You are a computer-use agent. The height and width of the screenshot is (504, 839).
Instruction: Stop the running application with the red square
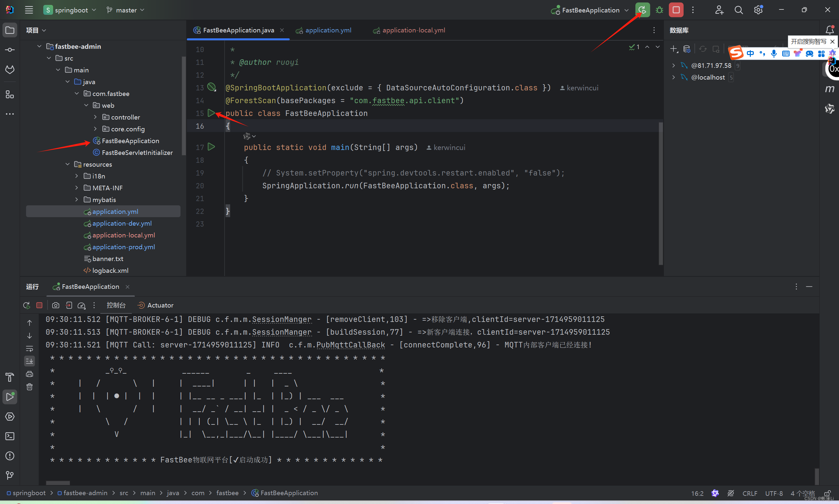[676, 10]
